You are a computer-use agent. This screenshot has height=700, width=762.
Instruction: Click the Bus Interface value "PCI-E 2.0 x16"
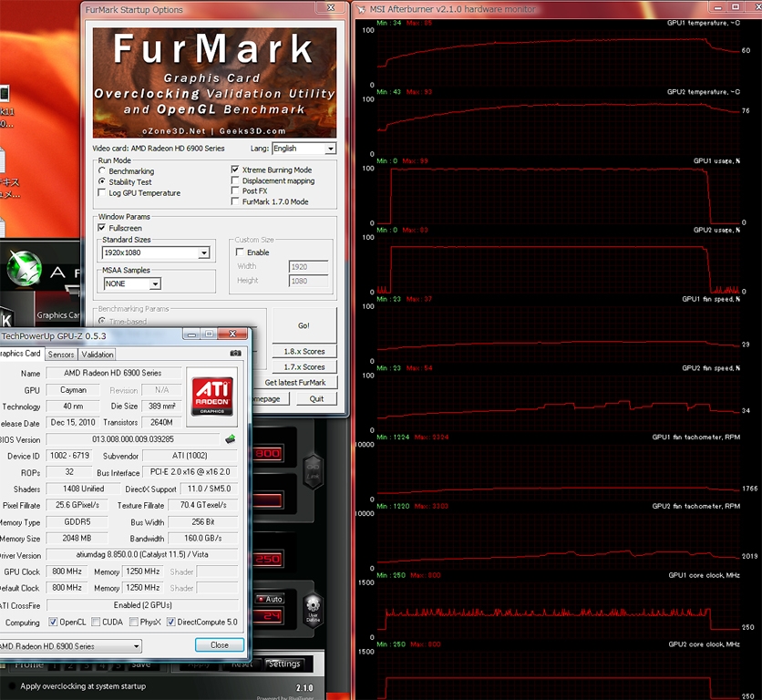pos(190,472)
